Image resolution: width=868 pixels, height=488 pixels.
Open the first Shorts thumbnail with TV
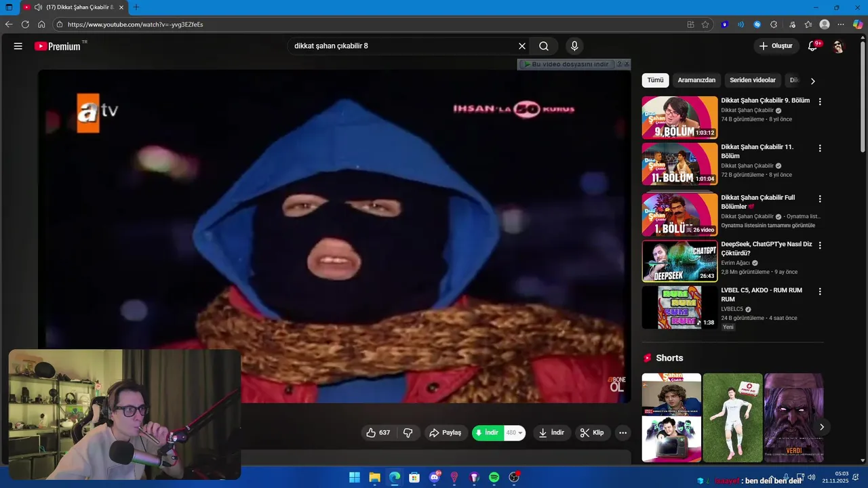[x=671, y=418]
